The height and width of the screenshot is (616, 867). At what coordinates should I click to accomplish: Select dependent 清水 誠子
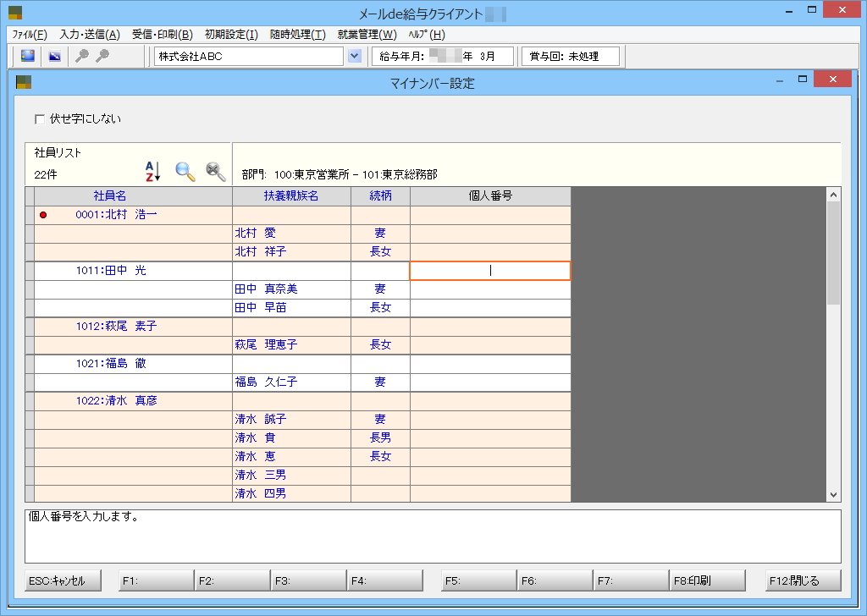(291, 420)
